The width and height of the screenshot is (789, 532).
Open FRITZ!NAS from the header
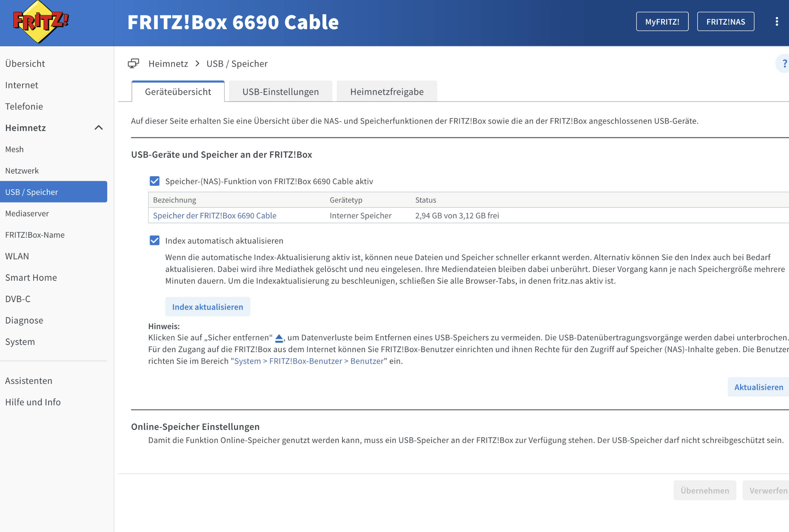[725, 22]
